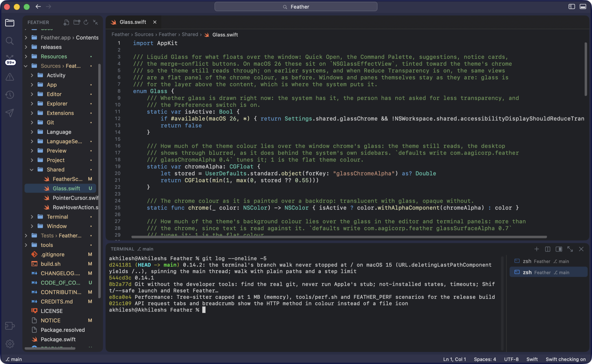Open the settings gear icon

(10, 344)
